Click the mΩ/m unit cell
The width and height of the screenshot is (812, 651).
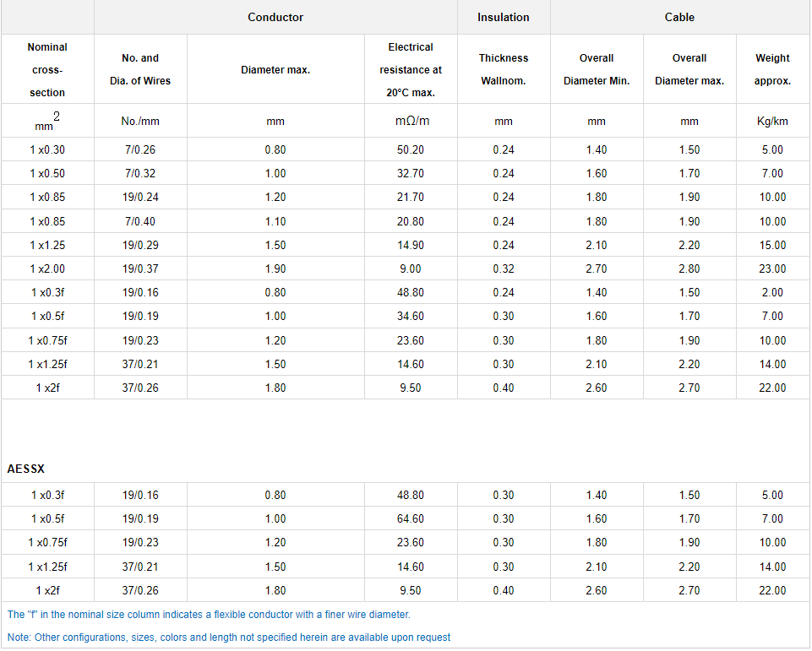point(411,121)
